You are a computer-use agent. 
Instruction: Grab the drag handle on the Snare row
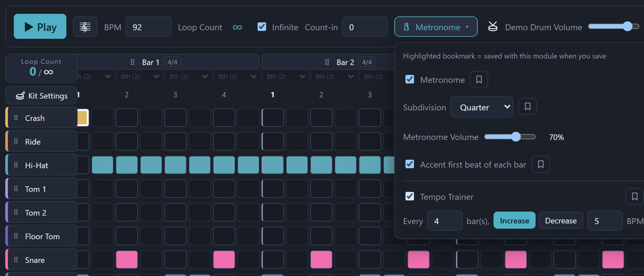pyautogui.click(x=16, y=259)
